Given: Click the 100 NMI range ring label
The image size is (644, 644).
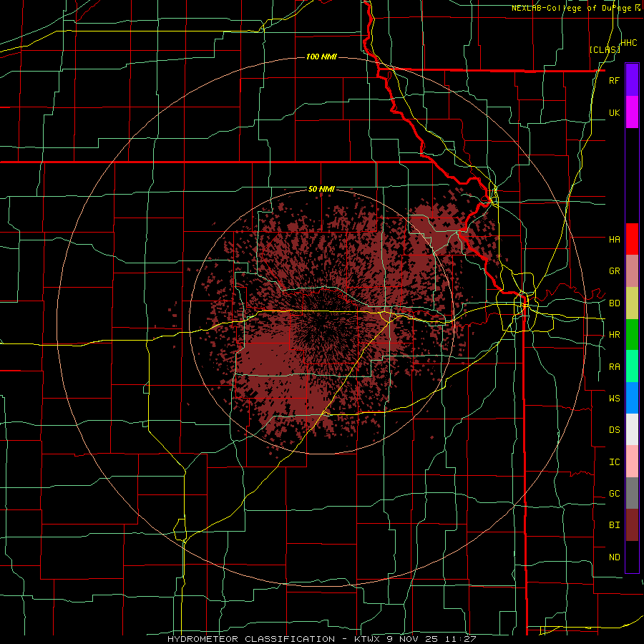Looking at the screenshot, I should 321,57.
